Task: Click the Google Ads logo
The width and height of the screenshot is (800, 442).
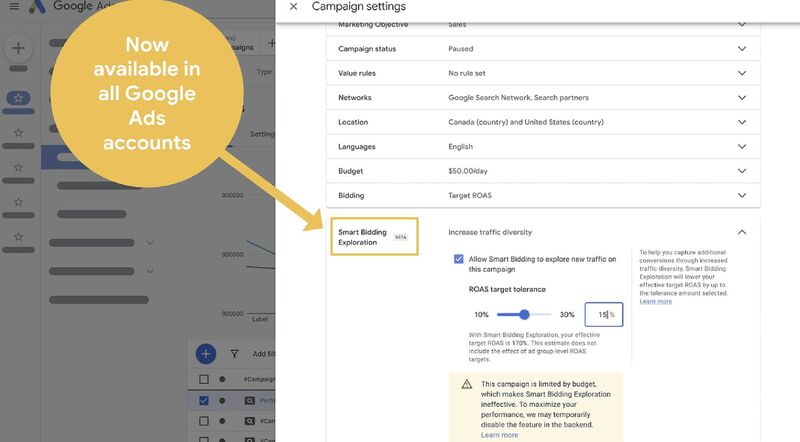Action: pyautogui.click(x=37, y=6)
